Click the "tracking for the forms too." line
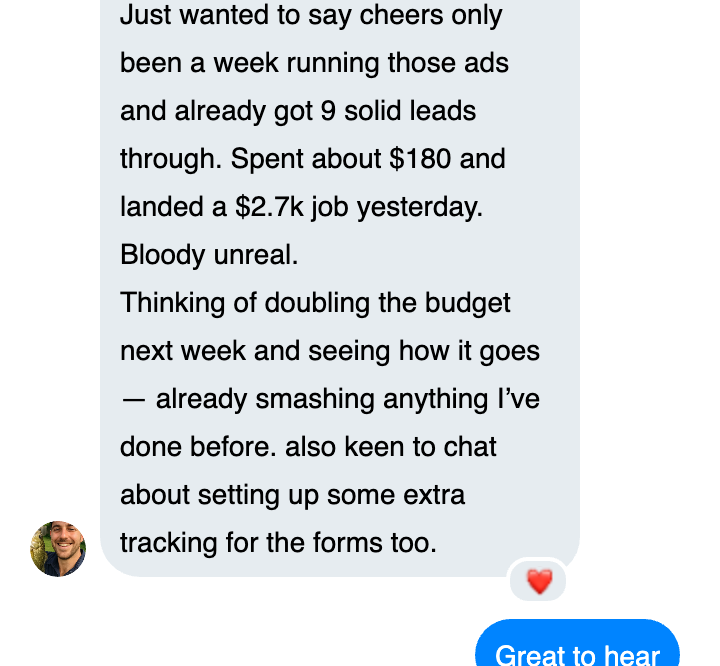The image size is (720, 666). [278, 543]
